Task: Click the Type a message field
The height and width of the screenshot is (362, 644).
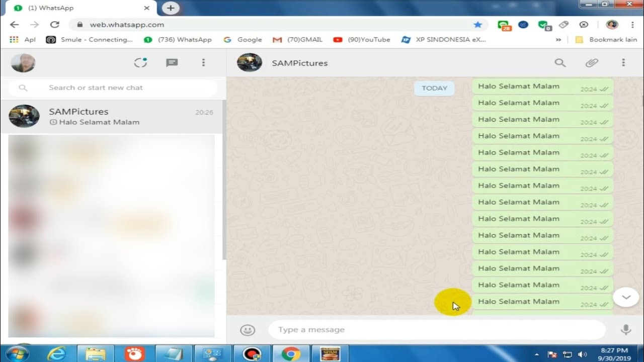Action: (437, 330)
